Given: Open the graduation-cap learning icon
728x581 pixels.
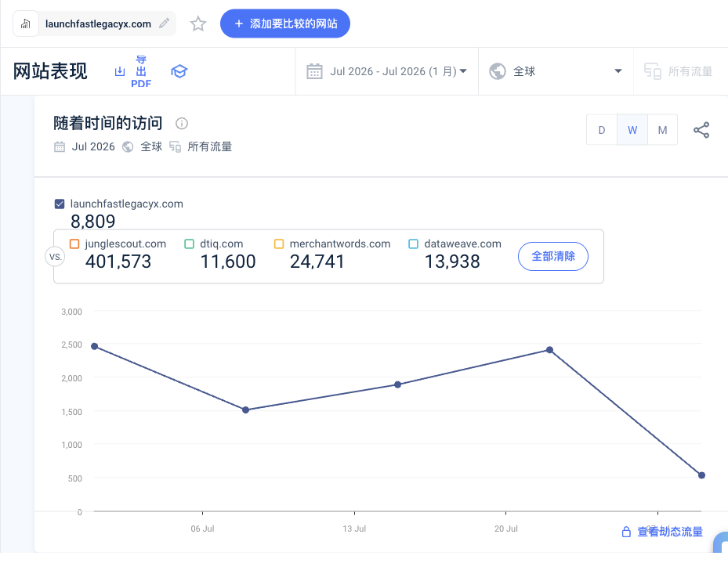Looking at the screenshot, I should click(179, 71).
